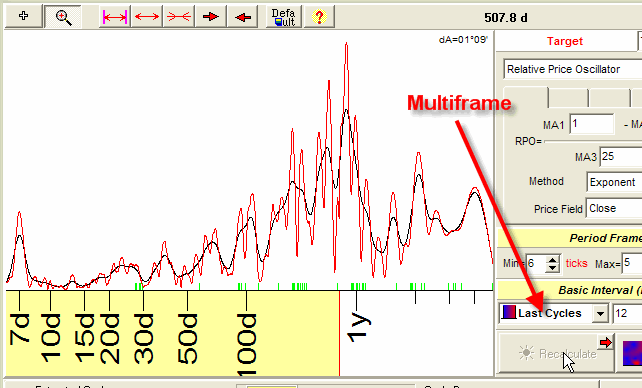The image size is (642, 388).
Task: Expand the range with double-arrow icon
Action: point(147,17)
